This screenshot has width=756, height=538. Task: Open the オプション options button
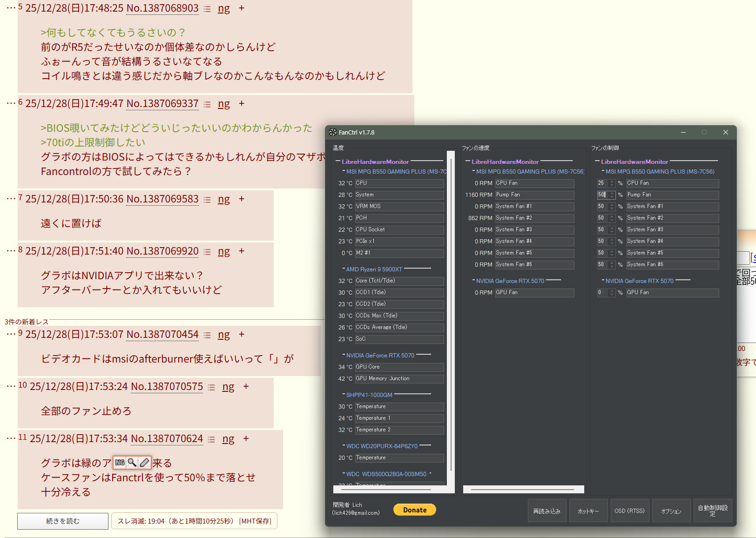click(671, 511)
